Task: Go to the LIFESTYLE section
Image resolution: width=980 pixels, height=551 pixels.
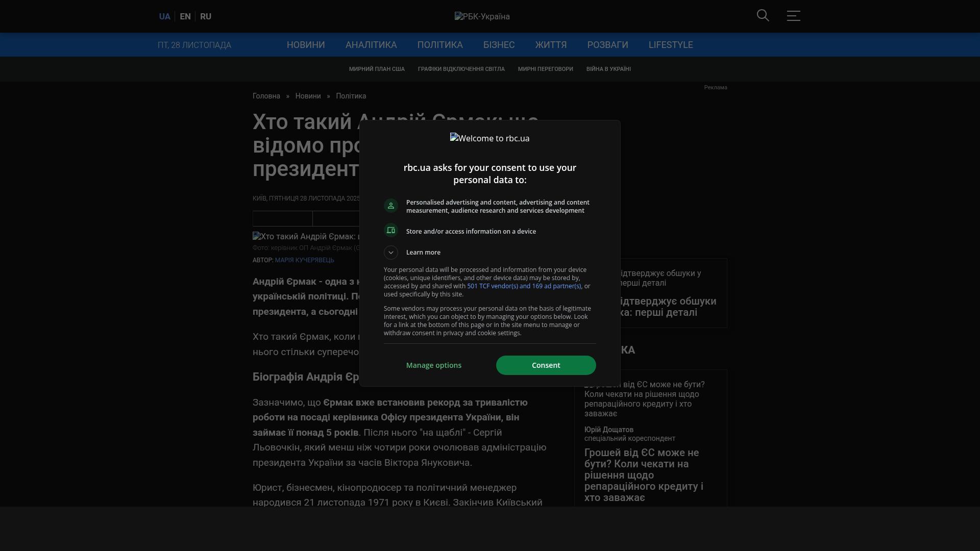Action: (671, 45)
